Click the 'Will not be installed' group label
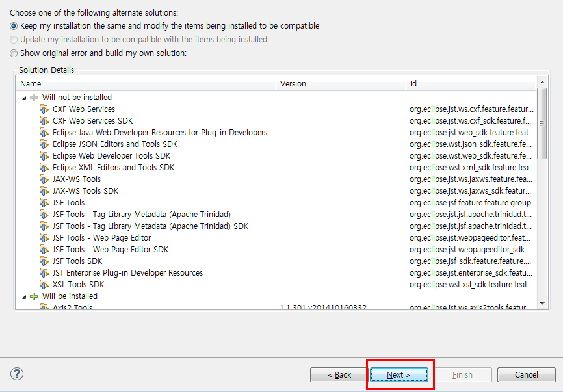This screenshot has width=563, height=392. (x=77, y=98)
